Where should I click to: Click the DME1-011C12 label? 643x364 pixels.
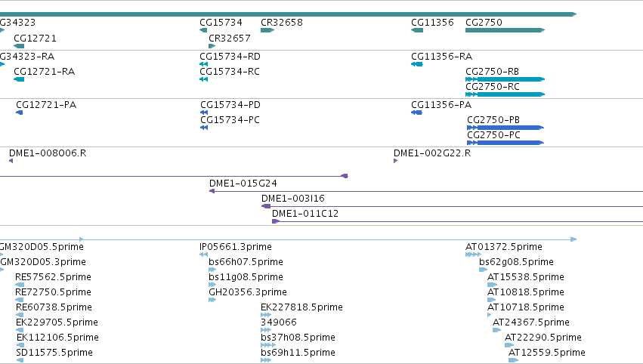pyautogui.click(x=305, y=214)
